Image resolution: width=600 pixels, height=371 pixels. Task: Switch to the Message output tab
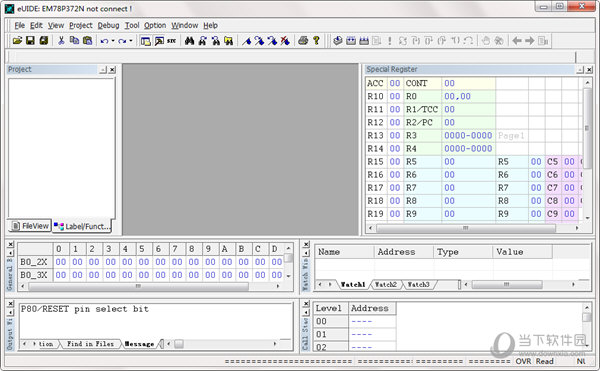(x=139, y=343)
